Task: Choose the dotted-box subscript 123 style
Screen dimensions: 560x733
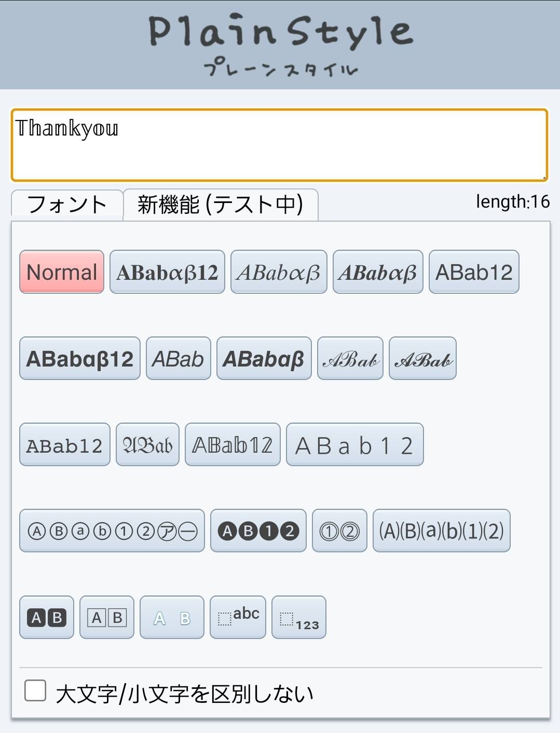Action: click(299, 617)
